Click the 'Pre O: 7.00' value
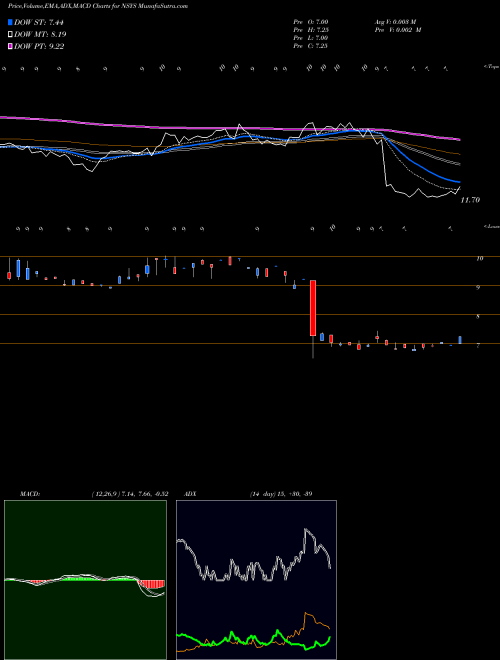 pyautogui.click(x=311, y=22)
